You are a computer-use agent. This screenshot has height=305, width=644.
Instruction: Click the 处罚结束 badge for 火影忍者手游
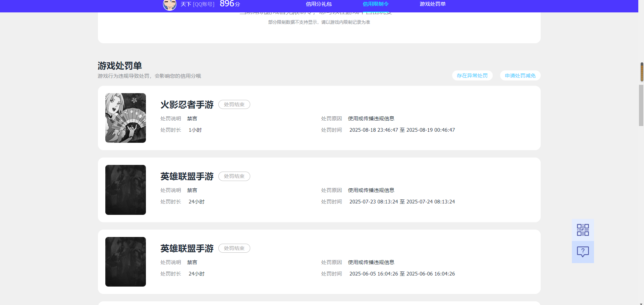234,105
